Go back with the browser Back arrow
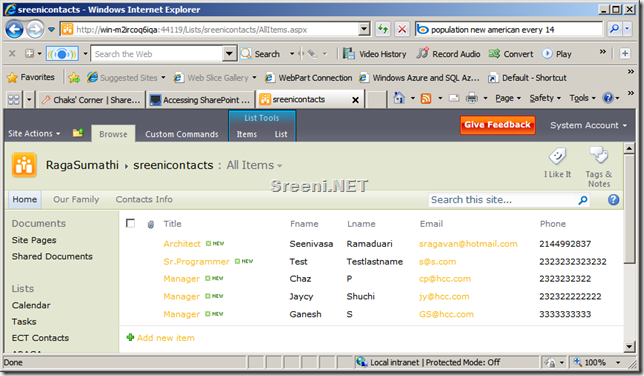644x376 pixels. [14, 30]
